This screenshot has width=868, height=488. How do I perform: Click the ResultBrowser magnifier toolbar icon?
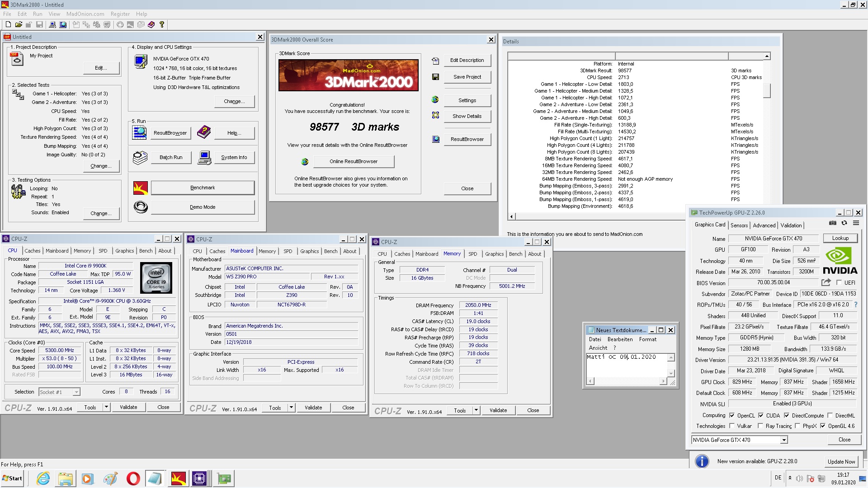point(62,24)
